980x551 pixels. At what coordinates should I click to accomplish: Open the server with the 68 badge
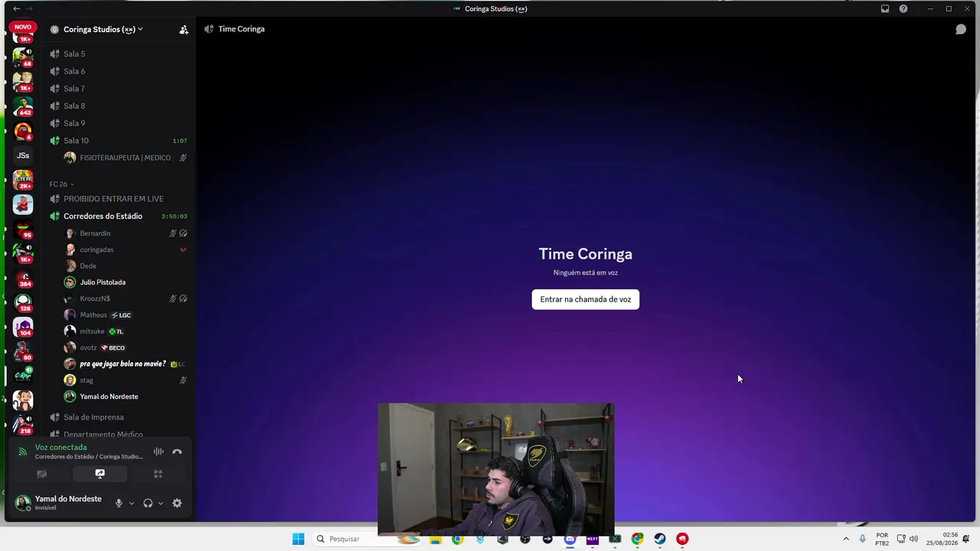point(23,57)
